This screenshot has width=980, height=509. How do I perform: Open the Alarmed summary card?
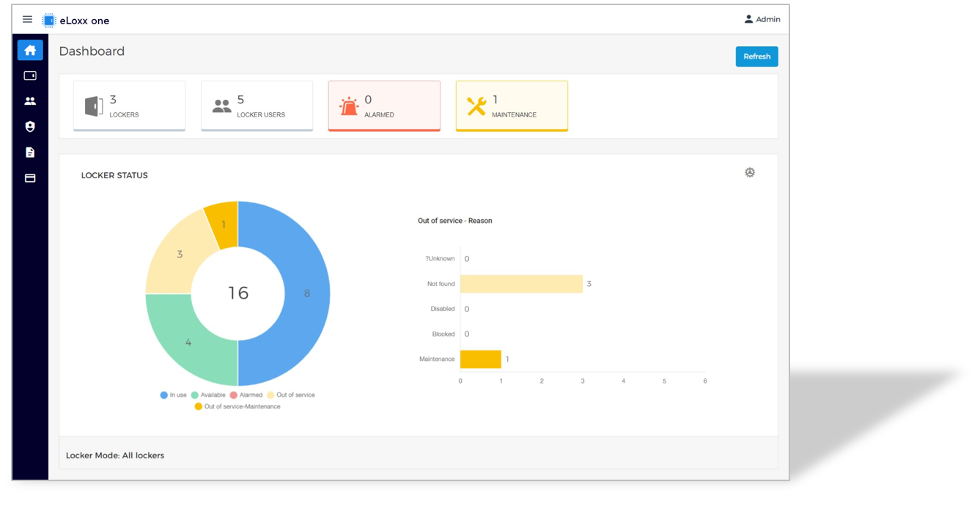coord(384,106)
